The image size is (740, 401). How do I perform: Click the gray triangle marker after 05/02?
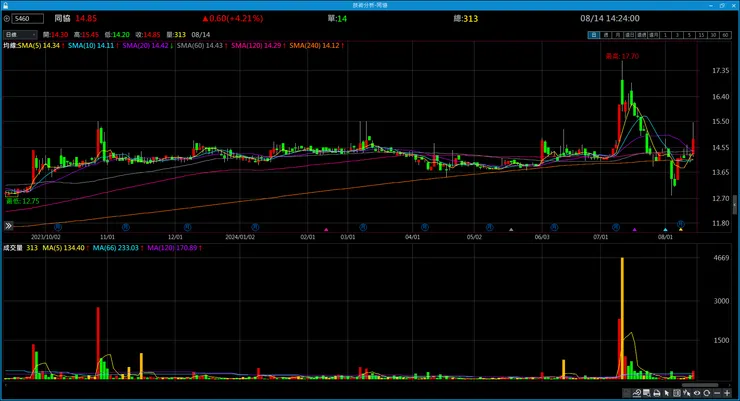tap(511, 229)
